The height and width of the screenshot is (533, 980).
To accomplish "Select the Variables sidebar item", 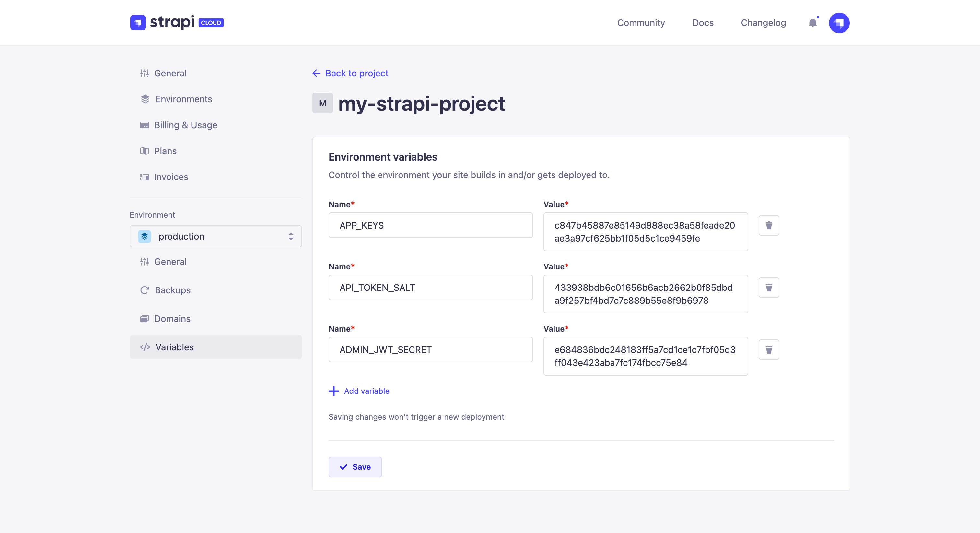I will 216,347.
